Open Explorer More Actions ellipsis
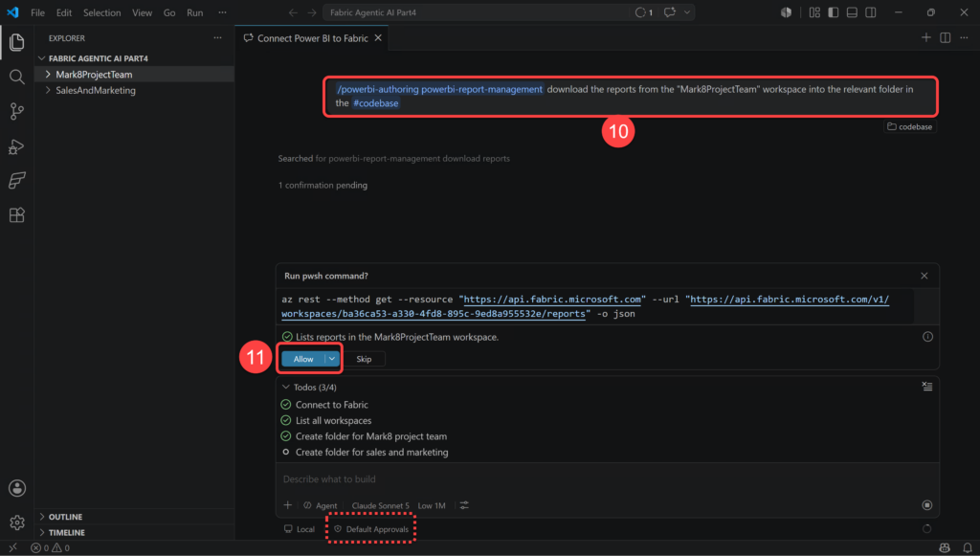980x556 pixels. coord(217,38)
